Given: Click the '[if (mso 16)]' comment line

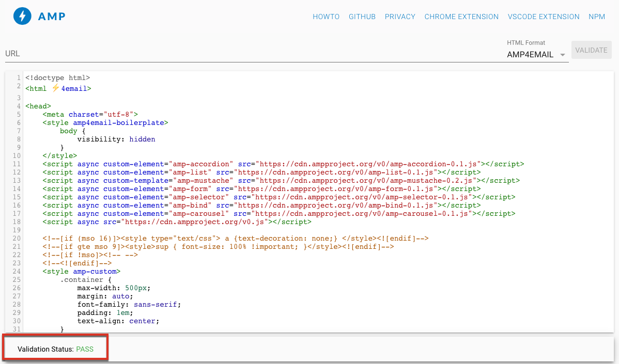Looking at the screenshot, I should click(x=236, y=239).
